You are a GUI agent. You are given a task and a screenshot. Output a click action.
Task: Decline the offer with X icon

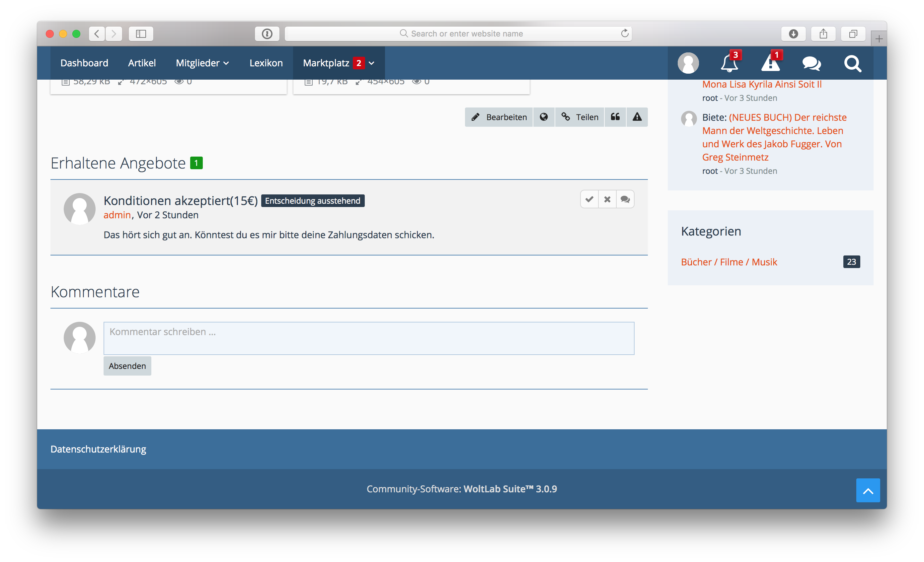[x=607, y=199]
